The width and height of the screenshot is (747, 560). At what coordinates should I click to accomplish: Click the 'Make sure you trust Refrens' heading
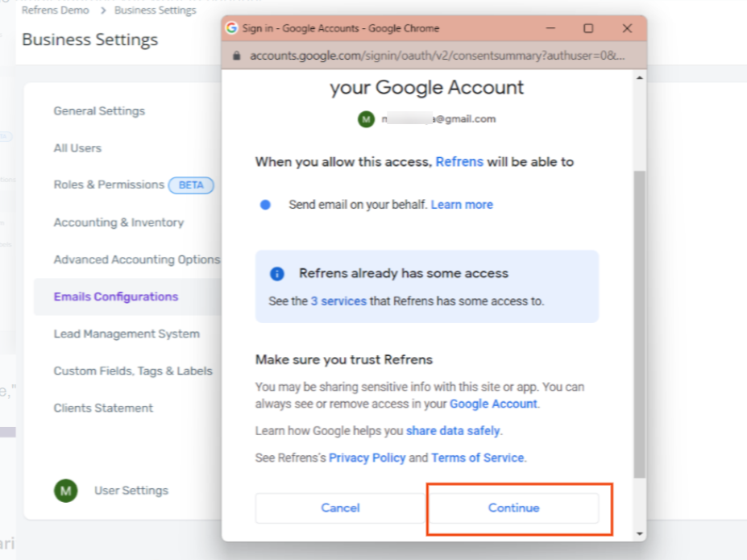344,359
